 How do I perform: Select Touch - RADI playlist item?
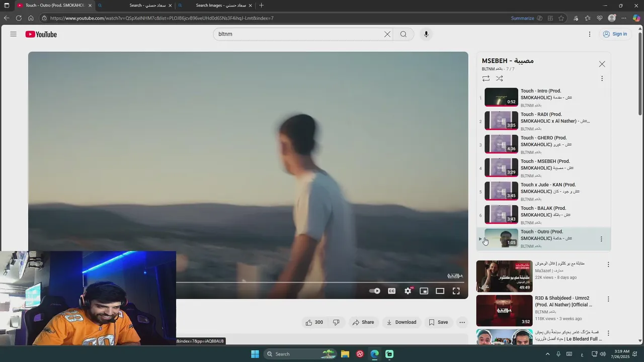tap(544, 121)
